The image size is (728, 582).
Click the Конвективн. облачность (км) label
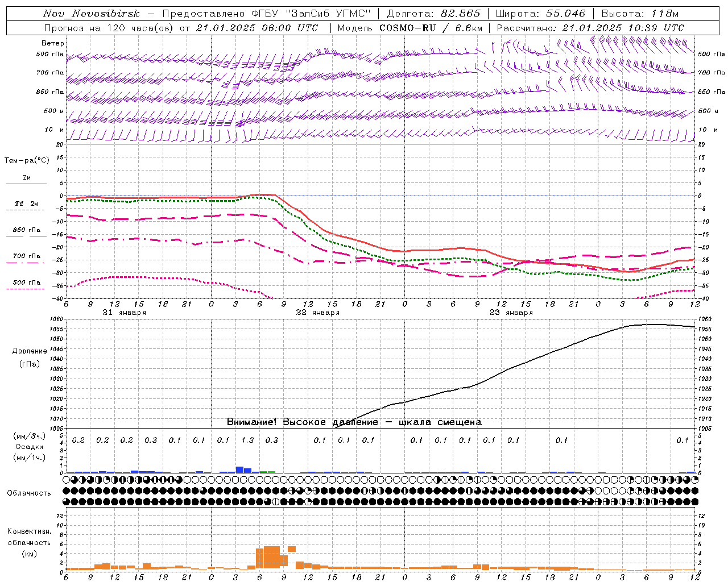click(x=29, y=542)
